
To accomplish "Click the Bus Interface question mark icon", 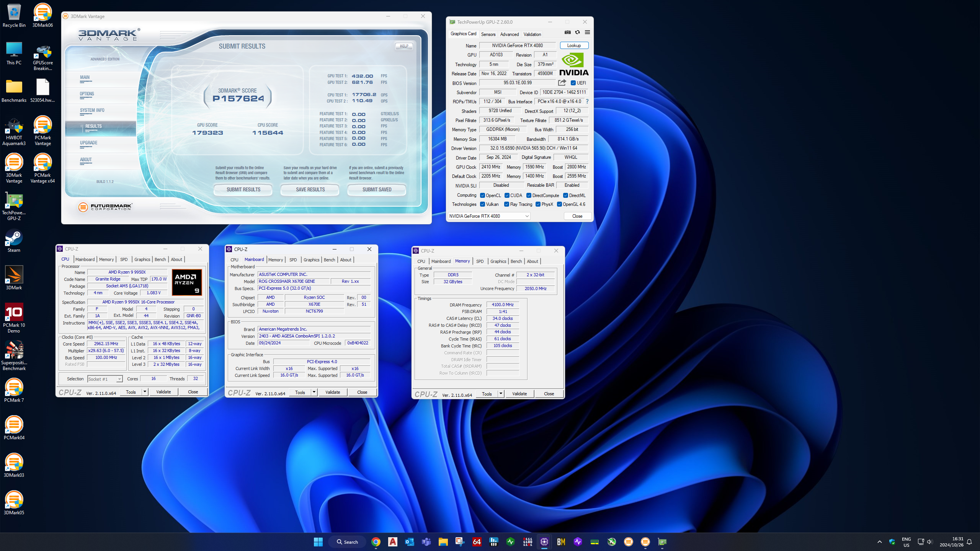I will coord(587,101).
